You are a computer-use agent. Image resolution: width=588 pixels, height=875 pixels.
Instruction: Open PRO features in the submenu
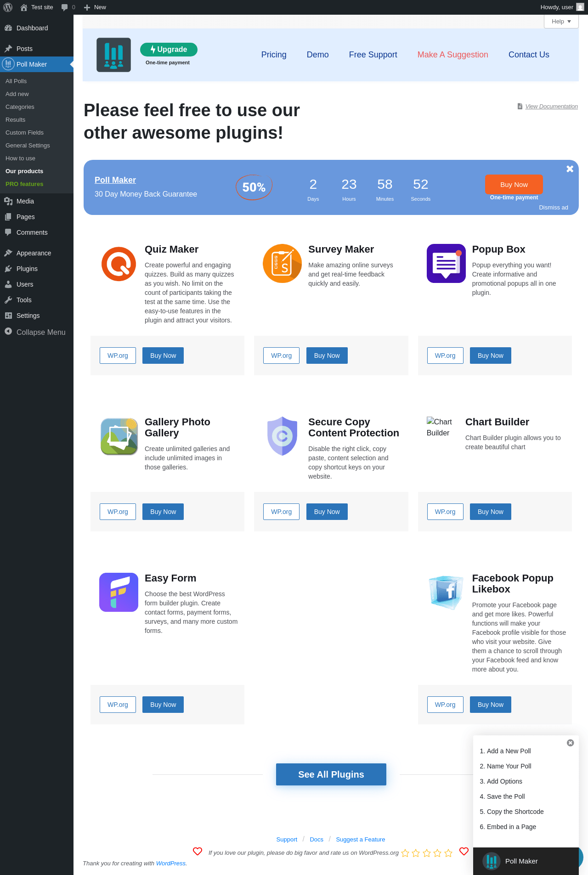(24, 184)
